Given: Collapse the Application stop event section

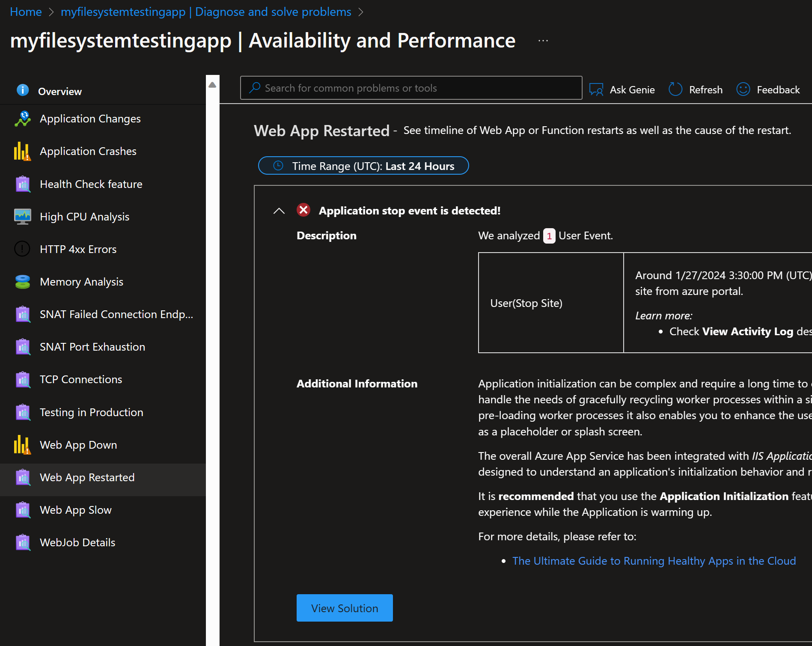Looking at the screenshot, I should [x=279, y=211].
